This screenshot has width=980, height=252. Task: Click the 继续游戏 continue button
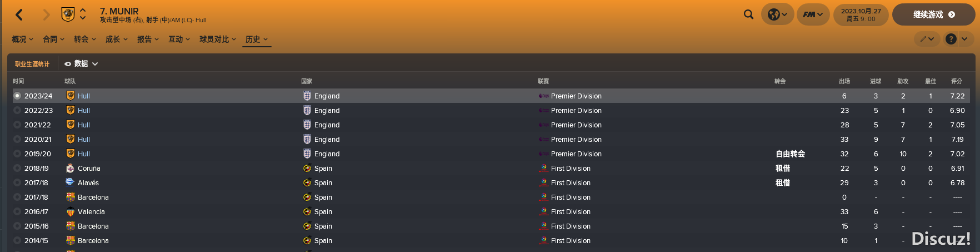tap(933, 14)
